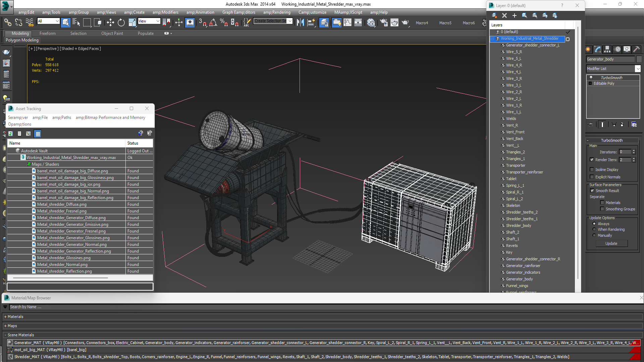Toggle Smooth Result checkbox

tap(592, 190)
